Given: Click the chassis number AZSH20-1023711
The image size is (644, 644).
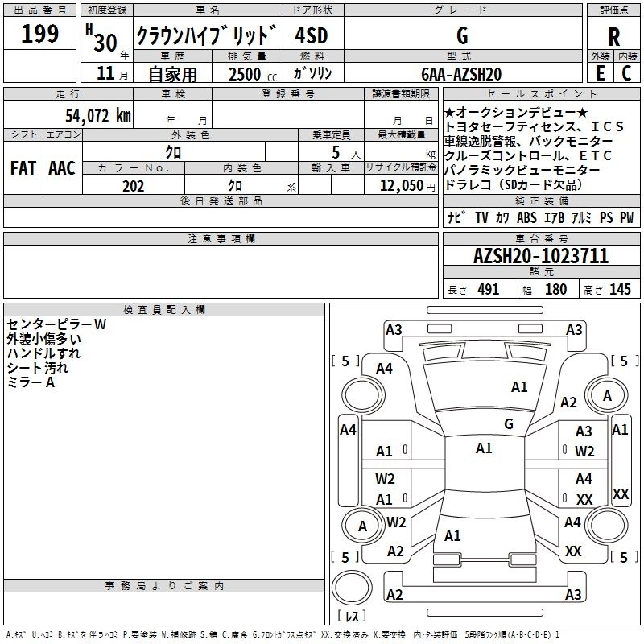Looking at the screenshot, I should tap(540, 257).
